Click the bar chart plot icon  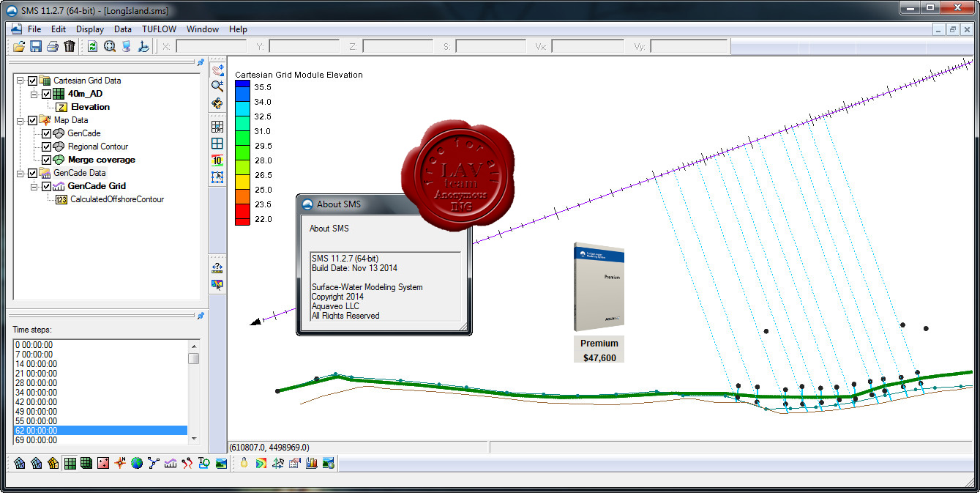coord(312,463)
